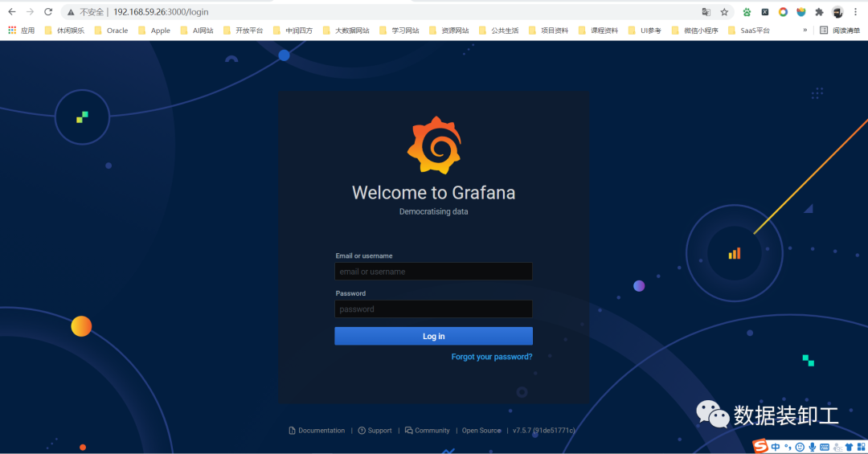Open the SaaS平台 bookmark folder
The height and width of the screenshot is (454, 868).
(x=748, y=31)
